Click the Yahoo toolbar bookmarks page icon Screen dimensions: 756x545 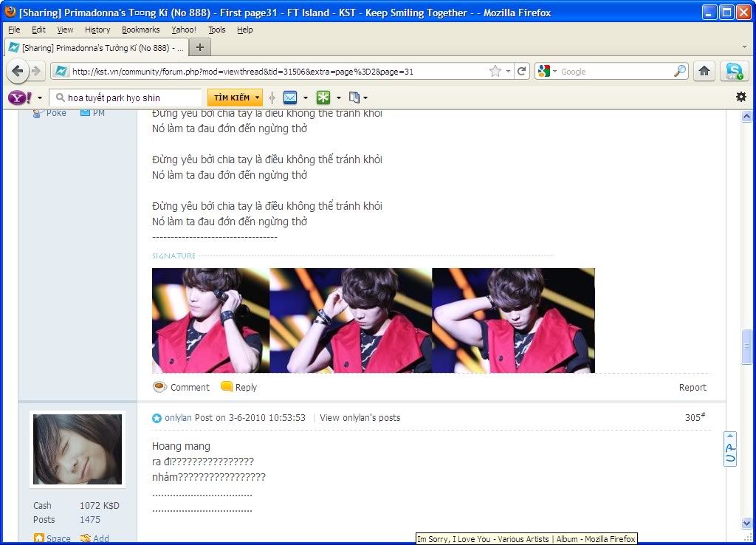(354, 98)
